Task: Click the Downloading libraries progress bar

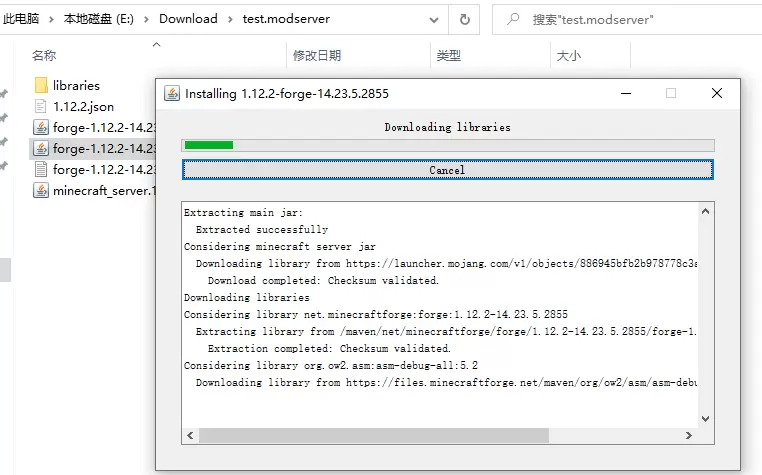Action: pos(448,145)
